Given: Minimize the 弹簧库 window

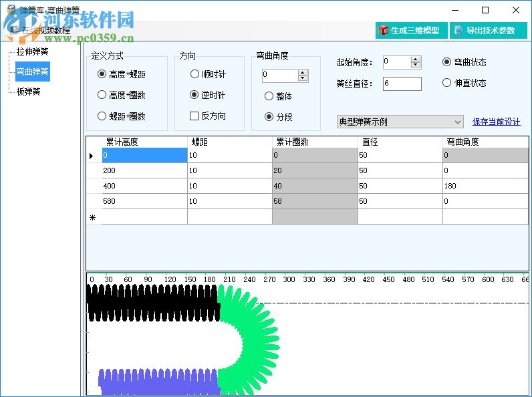Looking at the screenshot, I should tap(455, 10).
